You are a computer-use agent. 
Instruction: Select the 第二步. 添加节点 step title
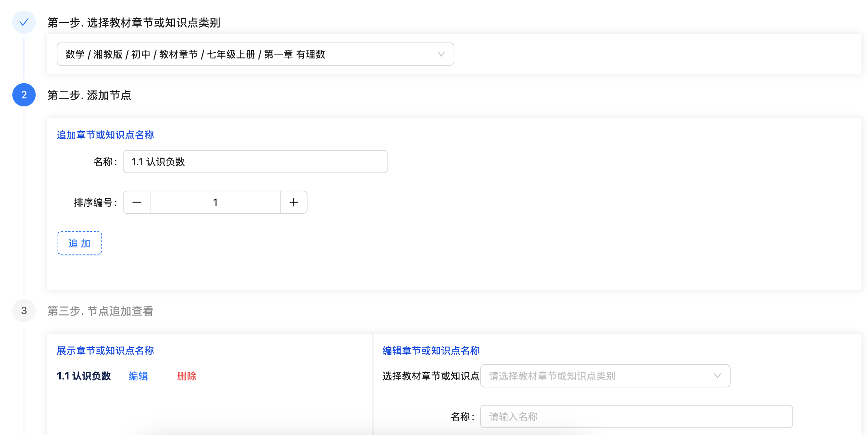pyautogui.click(x=89, y=95)
